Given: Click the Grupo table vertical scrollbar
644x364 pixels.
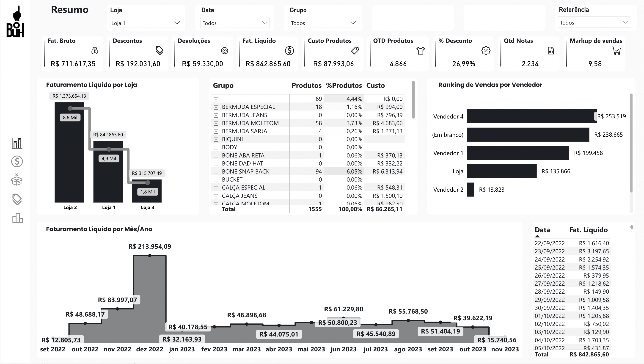Looking at the screenshot, I should click(413, 100).
